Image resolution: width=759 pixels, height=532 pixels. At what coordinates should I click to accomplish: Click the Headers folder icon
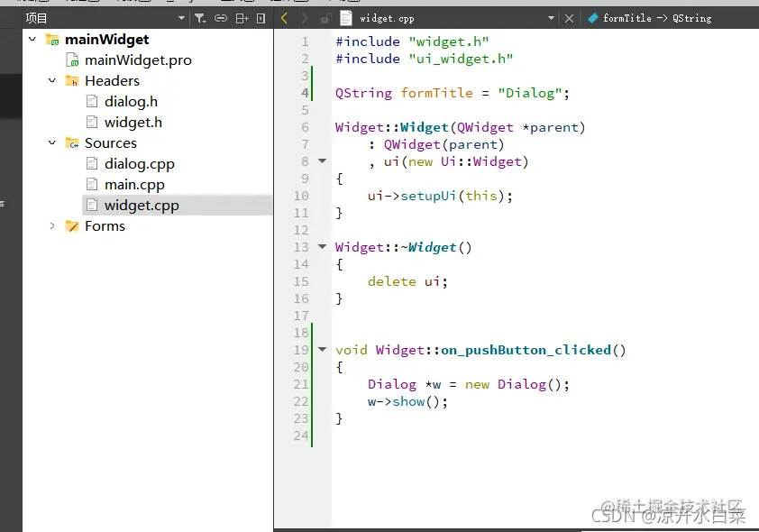tap(72, 80)
